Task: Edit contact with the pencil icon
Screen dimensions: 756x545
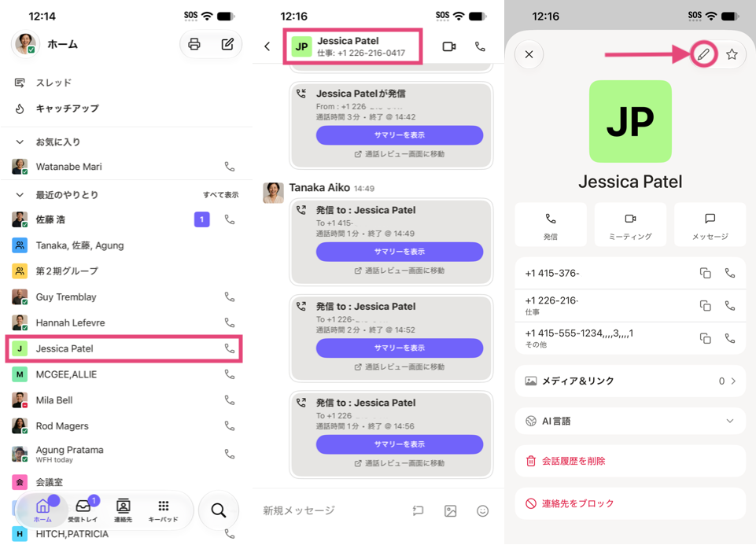Action: click(x=703, y=54)
